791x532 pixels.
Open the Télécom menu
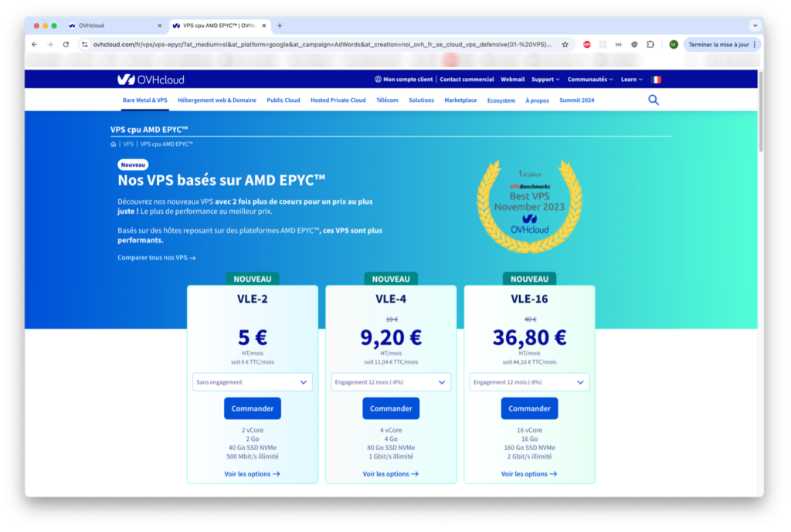tap(387, 100)
